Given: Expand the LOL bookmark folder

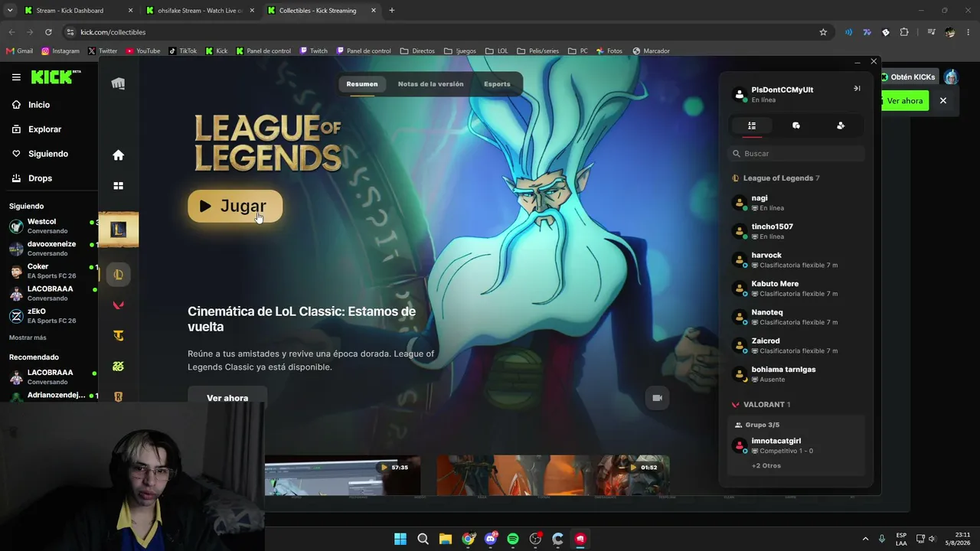Looking at the screenshot, I should pyautogui.click(x=496, y=51).
